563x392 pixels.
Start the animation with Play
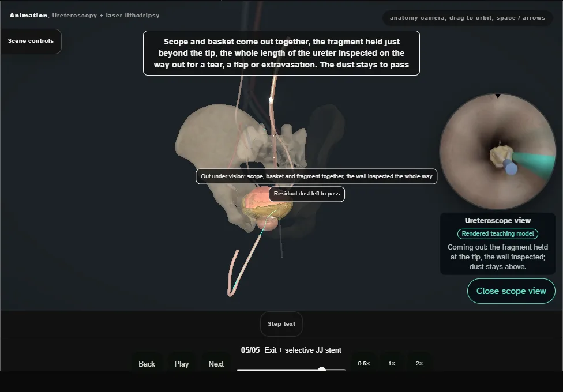[181, 364]
